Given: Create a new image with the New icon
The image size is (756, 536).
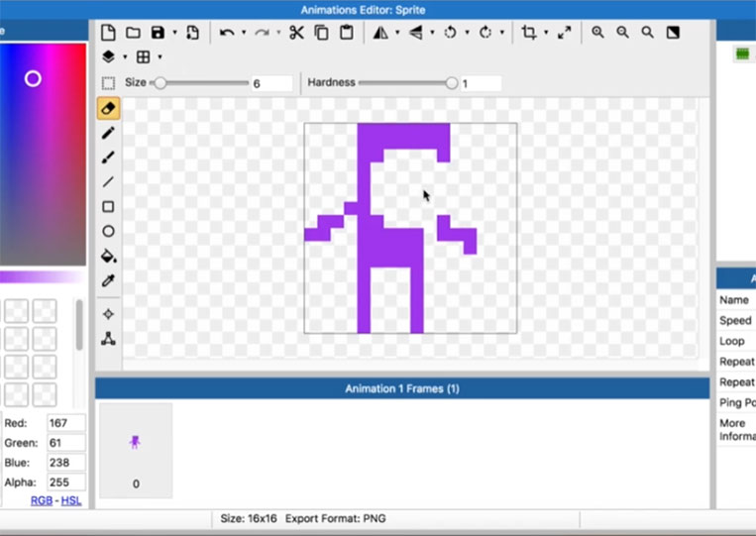Looking at the screenshot, I should (108, 33).
